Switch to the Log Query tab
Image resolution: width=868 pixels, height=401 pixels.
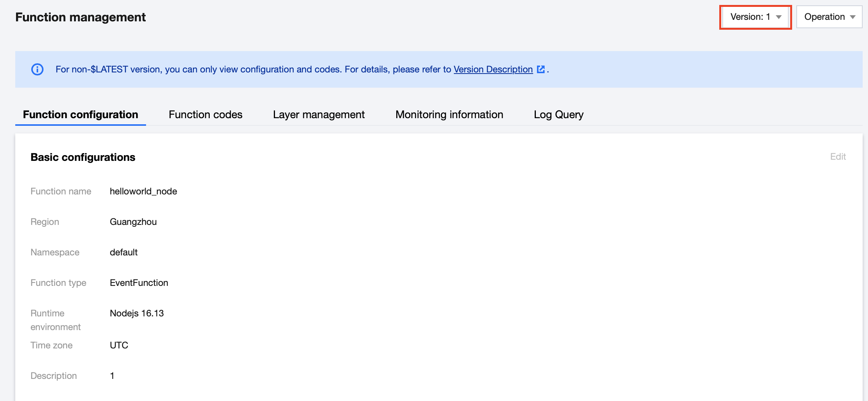(558, 115)
